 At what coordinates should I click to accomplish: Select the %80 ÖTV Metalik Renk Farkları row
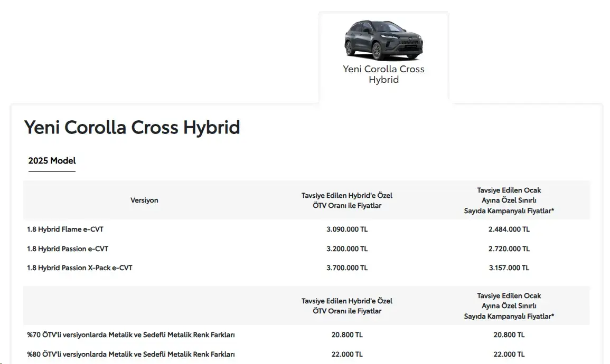(x=306, y=355)
